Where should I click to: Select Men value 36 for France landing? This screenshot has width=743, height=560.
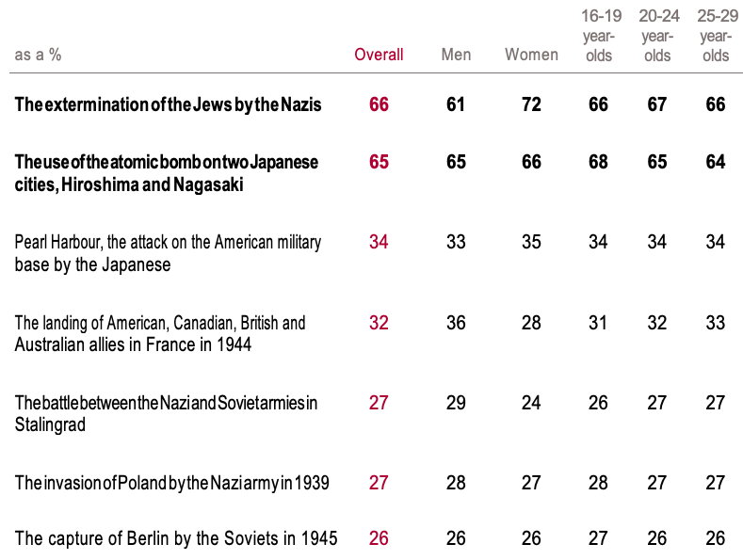click(x=456, y=323)
